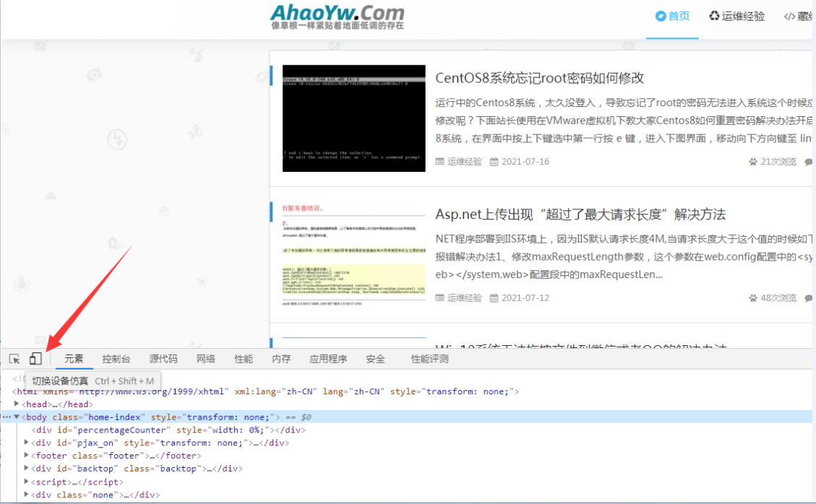This screenshot has height=504, width=816.
Task: Open the 控制台 (Console) tab
Action: 116,359
